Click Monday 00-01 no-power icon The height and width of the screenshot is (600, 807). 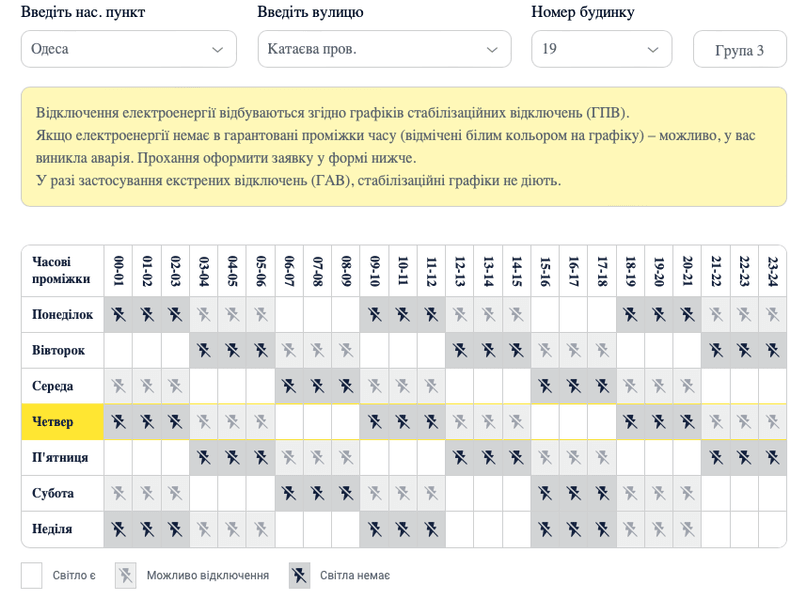point(118,315)
